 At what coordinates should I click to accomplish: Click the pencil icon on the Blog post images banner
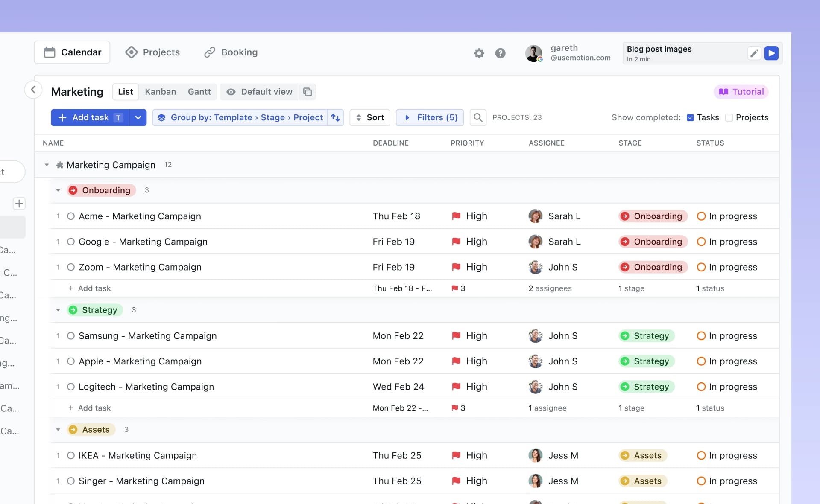tap(754, 53)
